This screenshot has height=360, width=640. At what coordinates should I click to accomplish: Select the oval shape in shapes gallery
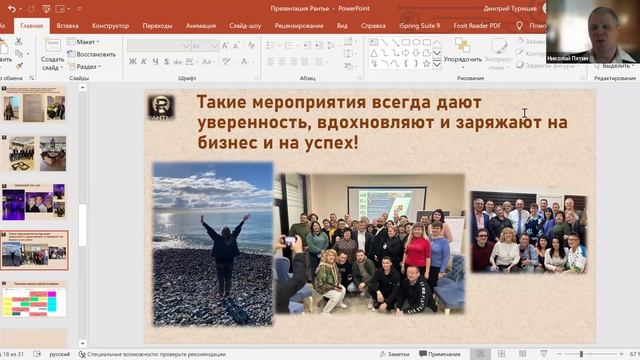tap(416, 42)
